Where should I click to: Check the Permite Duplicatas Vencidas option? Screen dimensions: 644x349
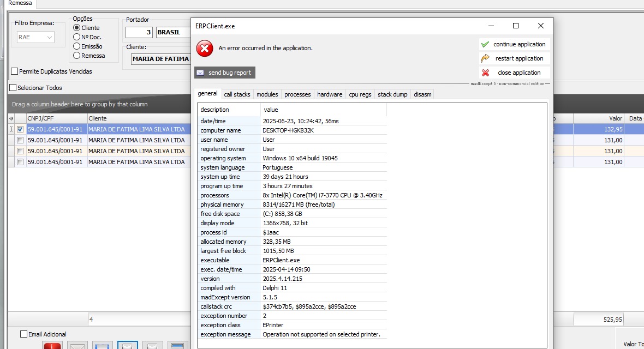coord(15,71)
